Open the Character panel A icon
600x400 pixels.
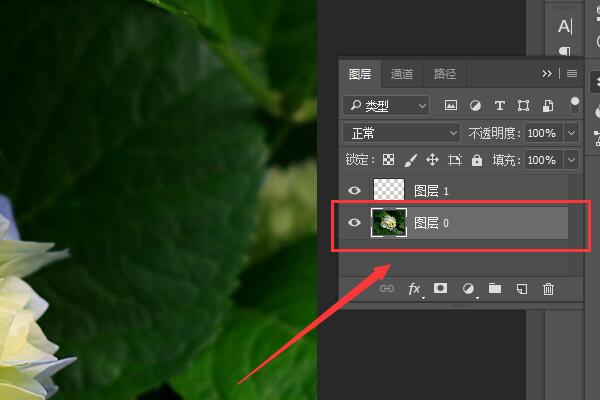coord(565,27)
